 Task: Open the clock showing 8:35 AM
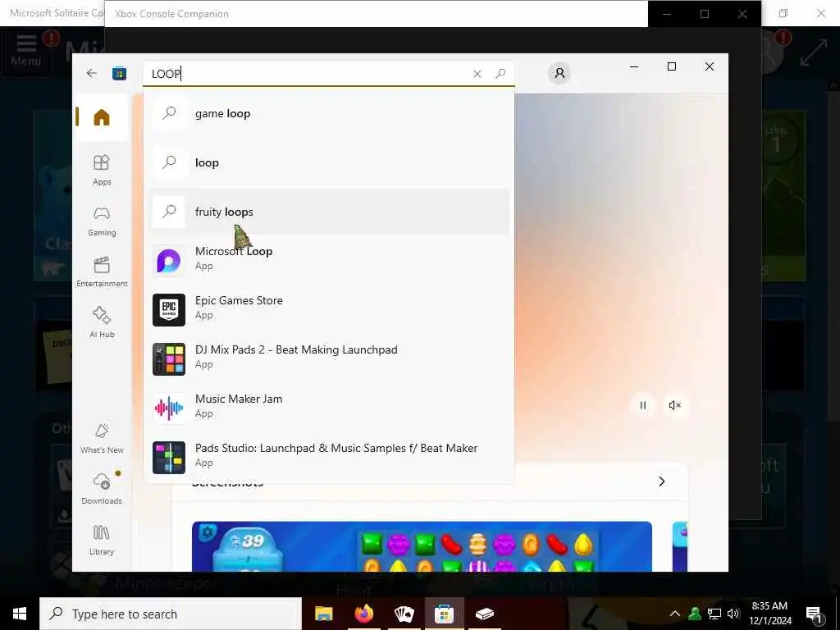[x=769, y=614]
